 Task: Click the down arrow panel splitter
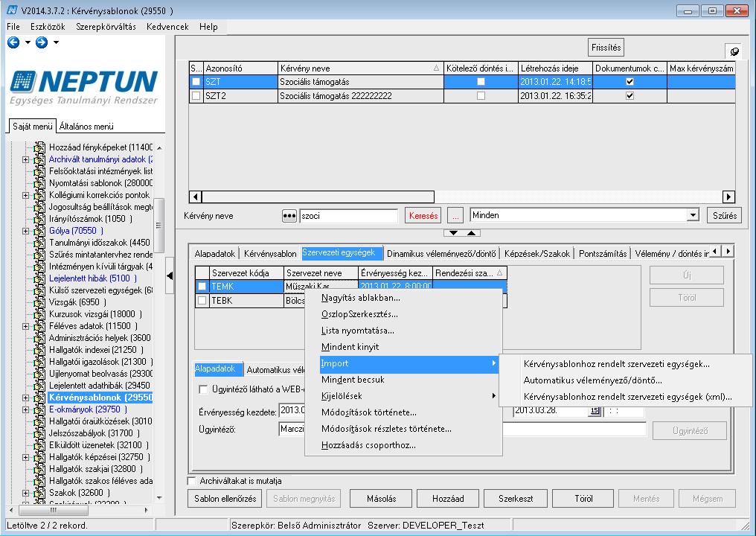(x=453, y=233)
